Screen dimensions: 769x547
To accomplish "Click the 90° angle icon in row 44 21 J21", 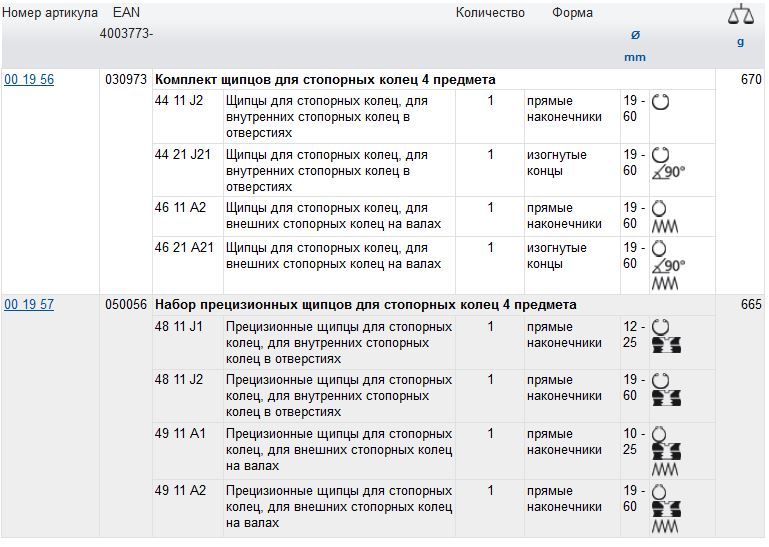I will pos(669,172).
